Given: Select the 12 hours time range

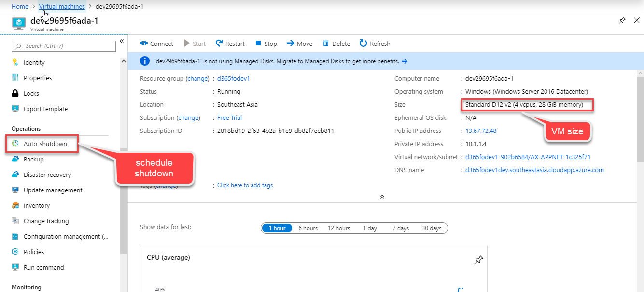Looking at the screenshot, I should click(339, 228).
